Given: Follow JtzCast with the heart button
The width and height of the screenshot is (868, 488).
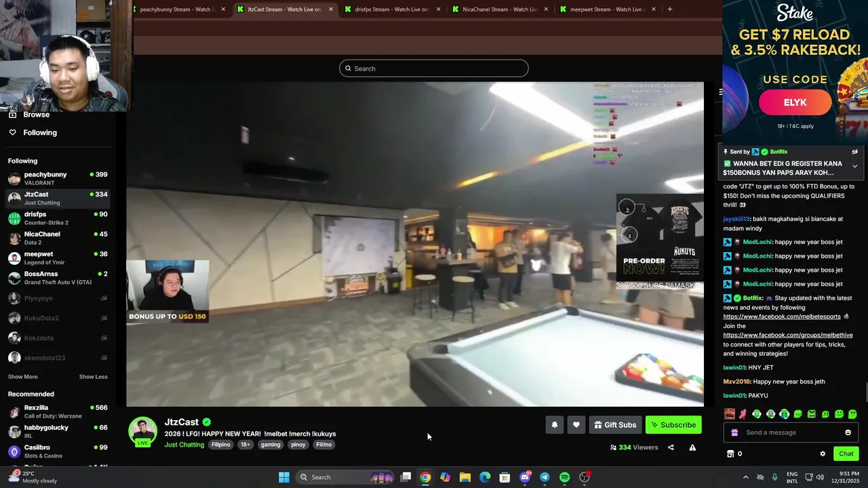Looking at the screenshot, I should click(576, 425).
